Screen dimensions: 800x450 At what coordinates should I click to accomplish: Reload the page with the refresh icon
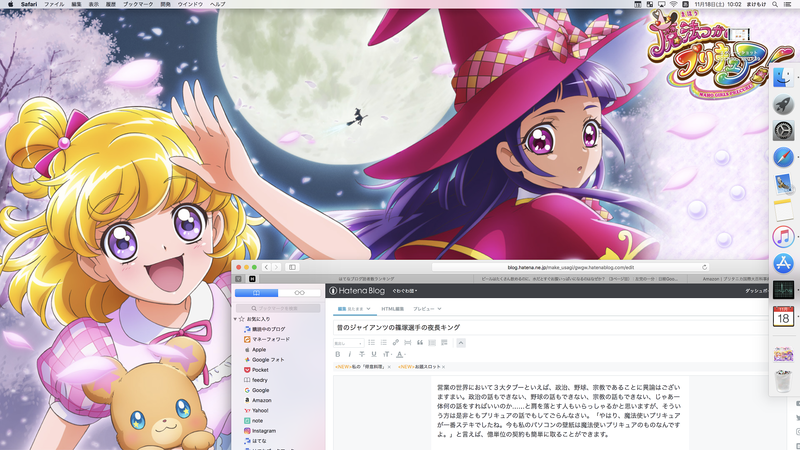pos(705,267)
